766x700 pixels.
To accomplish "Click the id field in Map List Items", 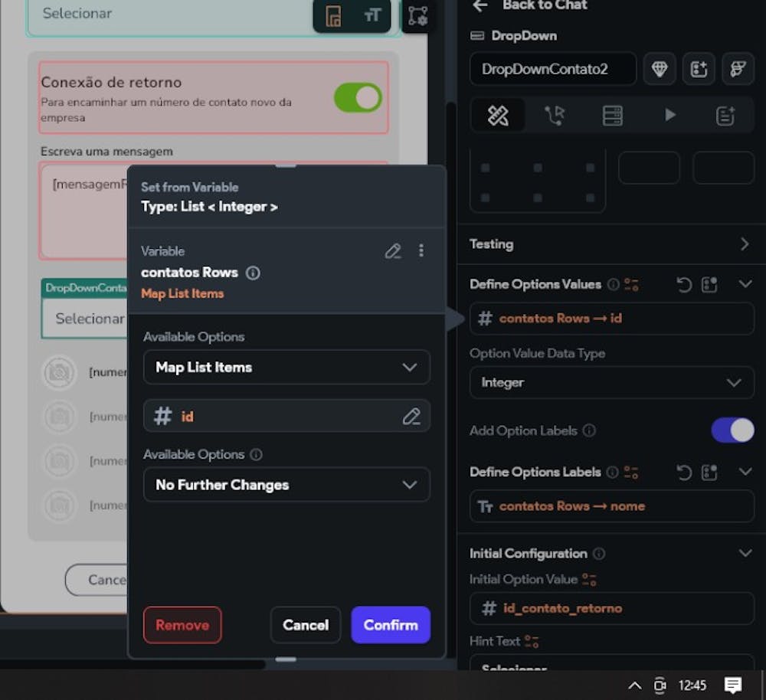I will tap(286, 416).
